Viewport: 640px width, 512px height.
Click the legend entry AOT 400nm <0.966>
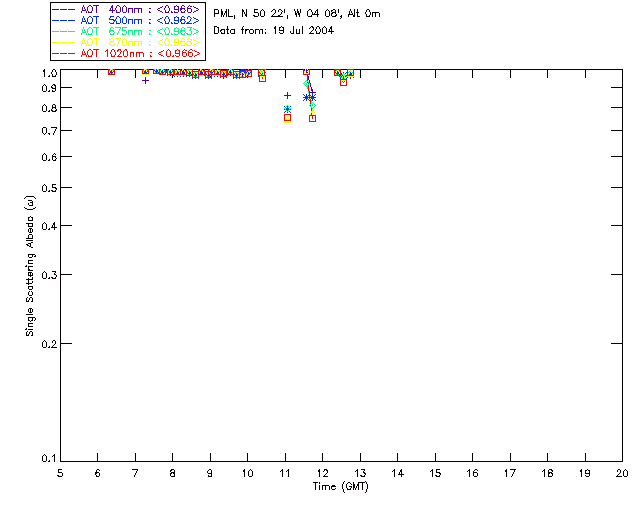(128, 9)
